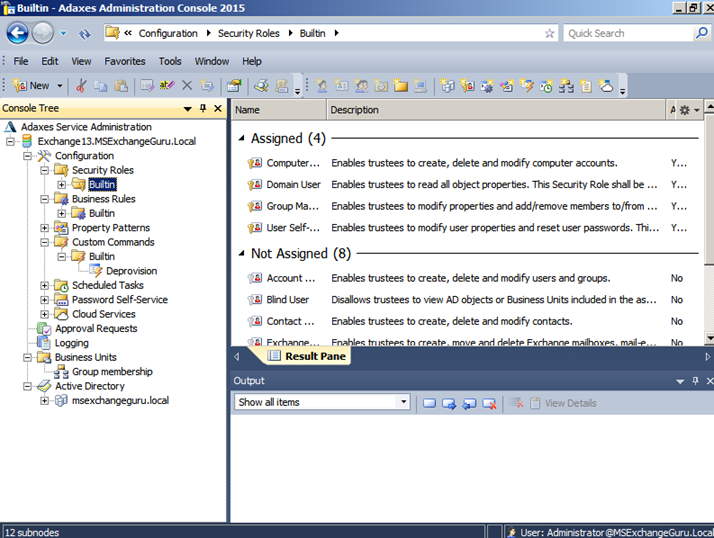The image size is (714, 538).
Task: Click the Back navigation arrow button
Action: 17,33
